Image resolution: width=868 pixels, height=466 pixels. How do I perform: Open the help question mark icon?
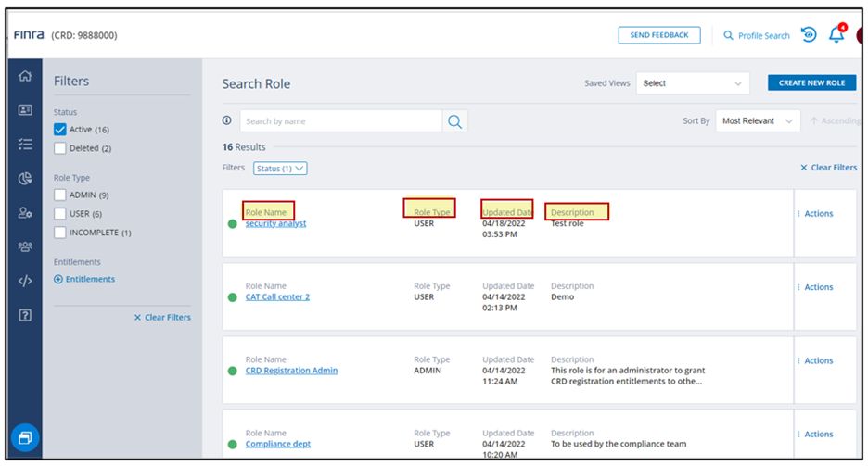25,315
